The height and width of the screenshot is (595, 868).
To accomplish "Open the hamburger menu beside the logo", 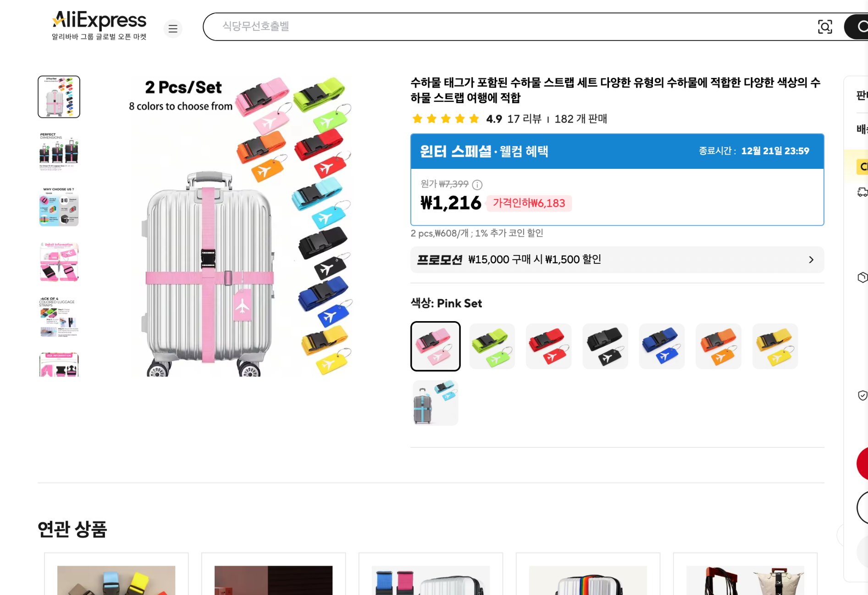I will (x=173, y=28).
